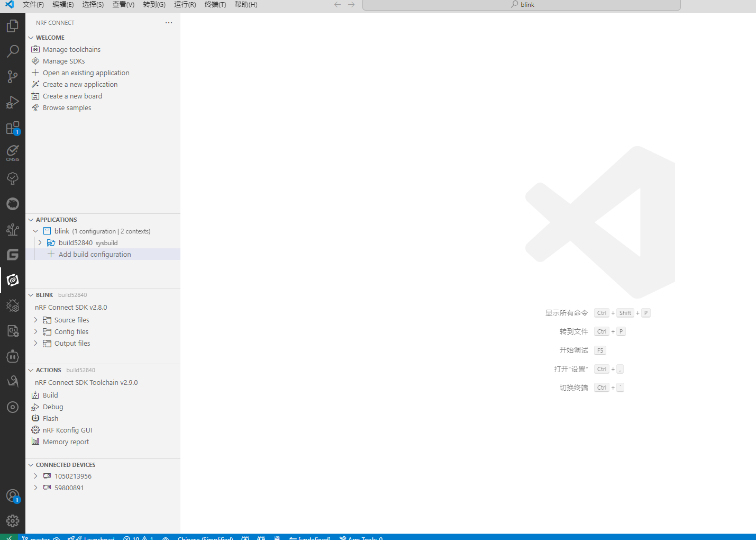This screenshot has width=756, height=540.
Task: Click the Launchpad status bar item
Action: point(91,538)
